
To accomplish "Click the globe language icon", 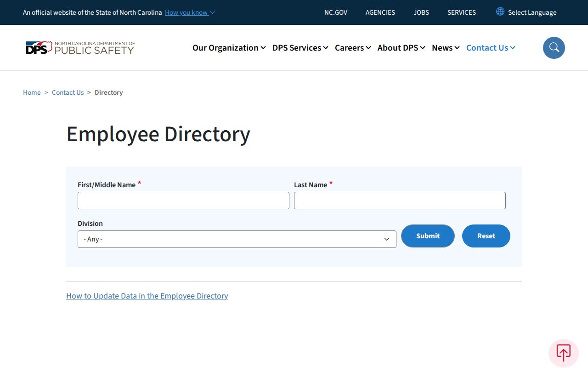I will (x=500, y=11).
